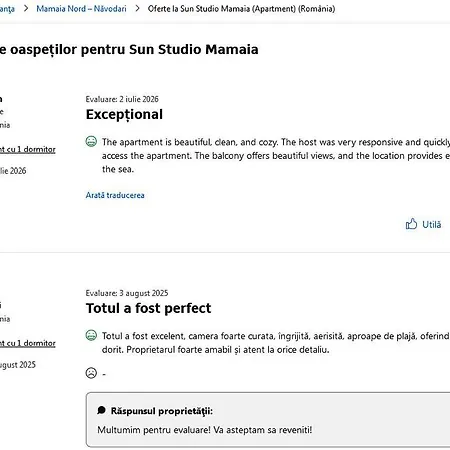Open second reviewer's 1-bedroom apartment link
The width and height of the screenshot is (450, 450).
tap(28, 343)
